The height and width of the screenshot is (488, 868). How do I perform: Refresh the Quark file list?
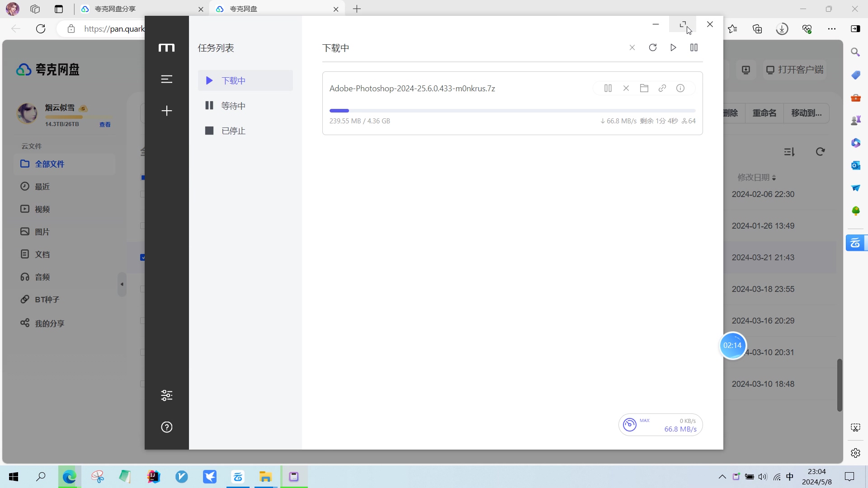click(x=820, y=152)
